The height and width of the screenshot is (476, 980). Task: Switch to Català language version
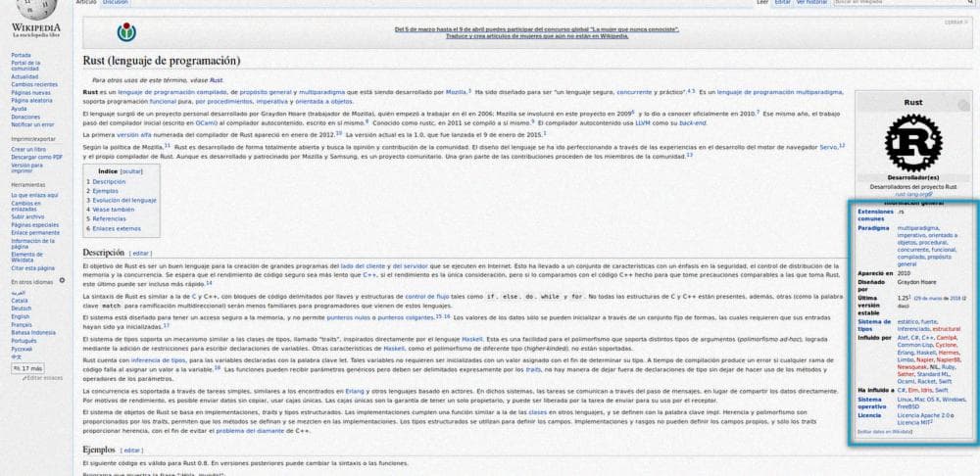coord(20,301)
